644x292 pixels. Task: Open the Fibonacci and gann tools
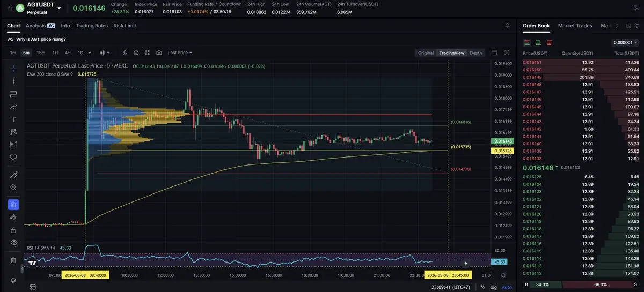[x=13, y=94]
